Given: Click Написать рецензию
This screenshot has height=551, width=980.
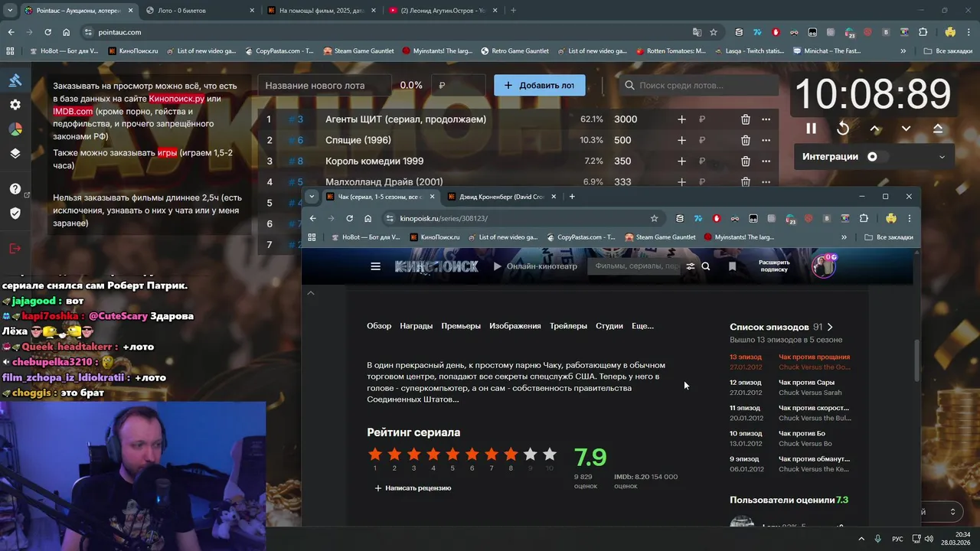Looking at the screenshot, I should pos(413,487).
